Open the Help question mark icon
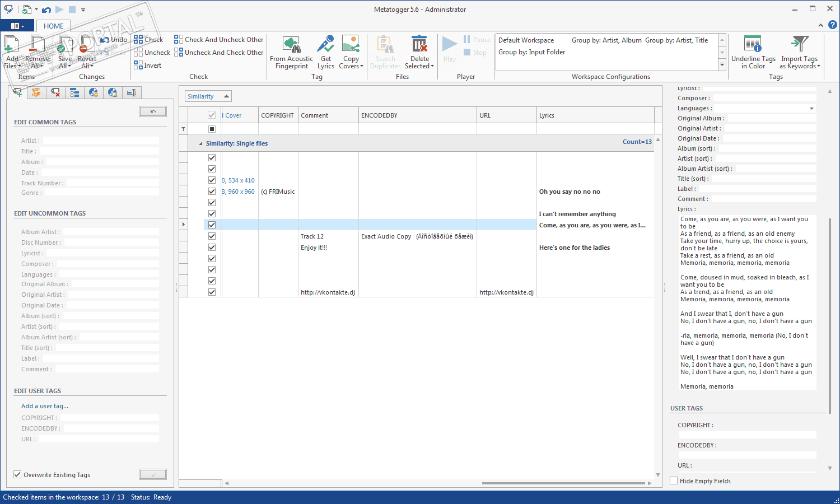Screen dimensions: 840x504 pyautogui.click(x=833, y=25)
